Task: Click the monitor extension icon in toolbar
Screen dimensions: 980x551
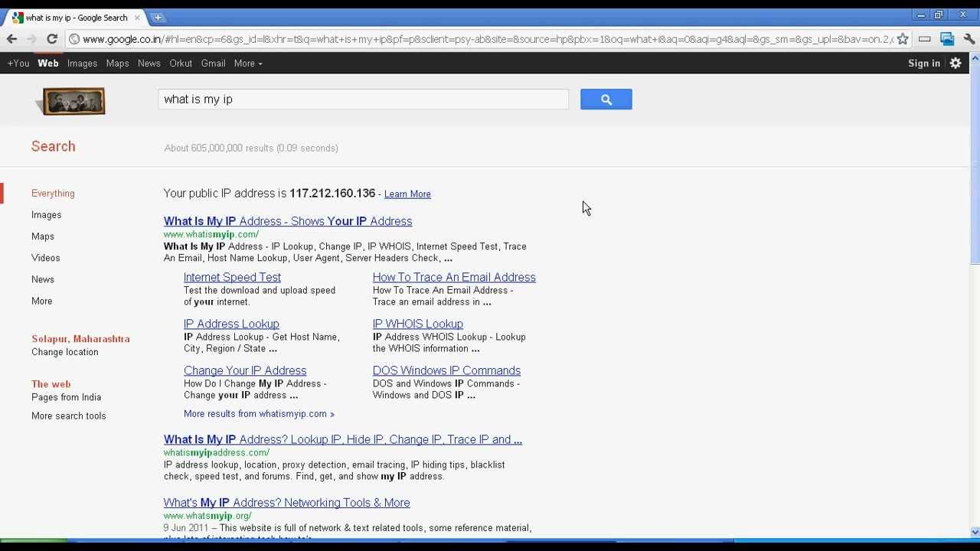Action: 947,39
